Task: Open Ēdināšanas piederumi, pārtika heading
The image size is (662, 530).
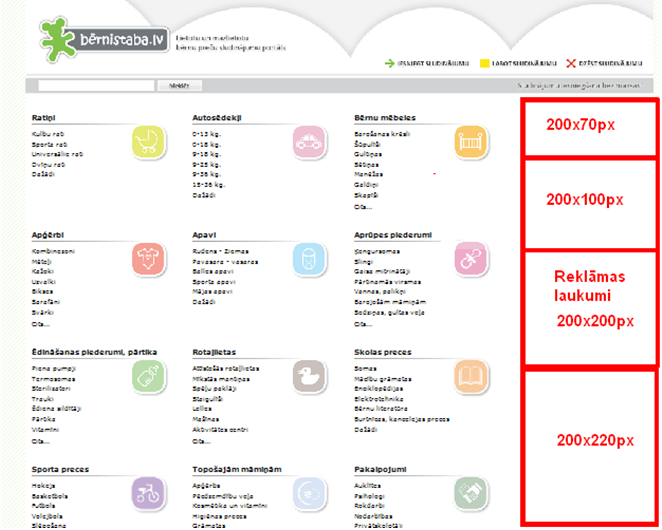Action: (x=94, y=352)
